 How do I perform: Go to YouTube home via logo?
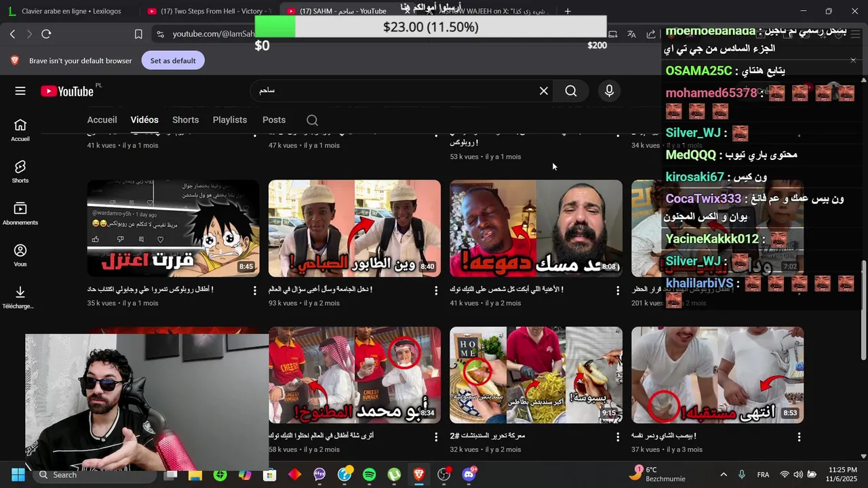[x=66, y=91]
